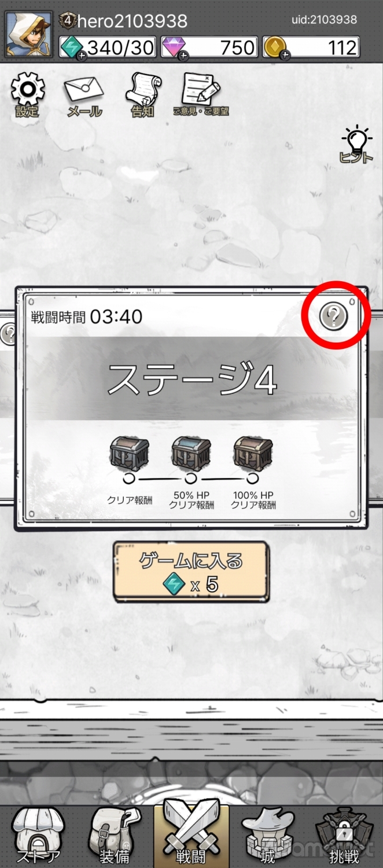Open the locked 挑戦 tab
This screenshot has height=868, width=383.
pyautogui.click(x=344, y=836)
